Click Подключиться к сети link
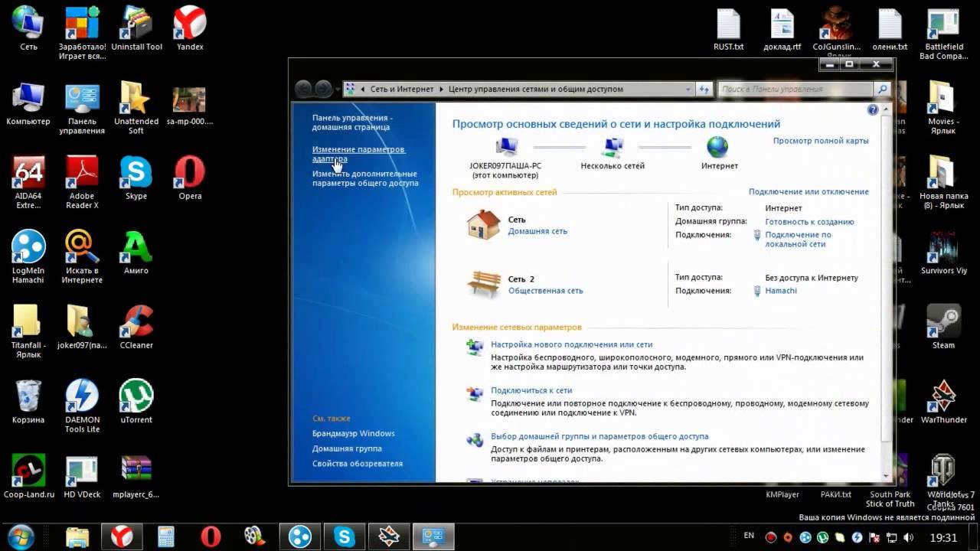 (531, 390)
